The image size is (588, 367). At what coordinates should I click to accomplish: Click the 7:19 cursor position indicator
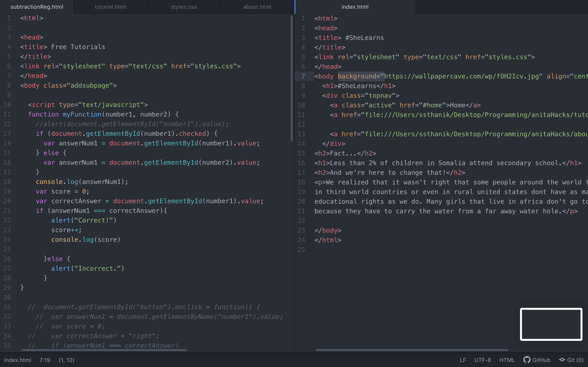coord(45,360)
